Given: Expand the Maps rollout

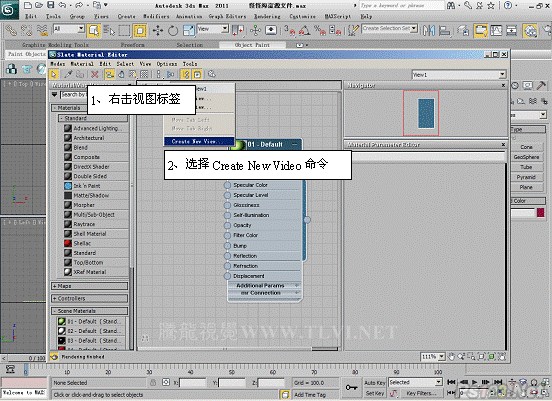Looking at the screenshot, I should click(89, 286).
